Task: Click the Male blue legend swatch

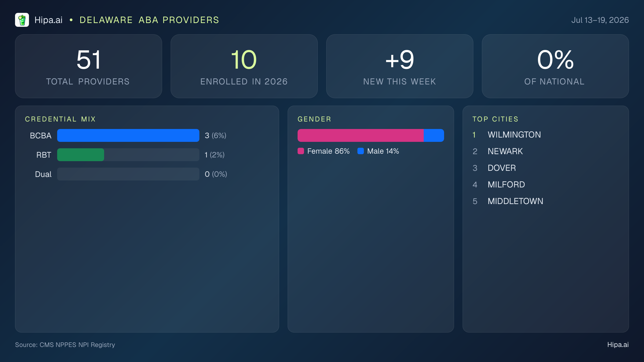Action: [x=361, y=151]
